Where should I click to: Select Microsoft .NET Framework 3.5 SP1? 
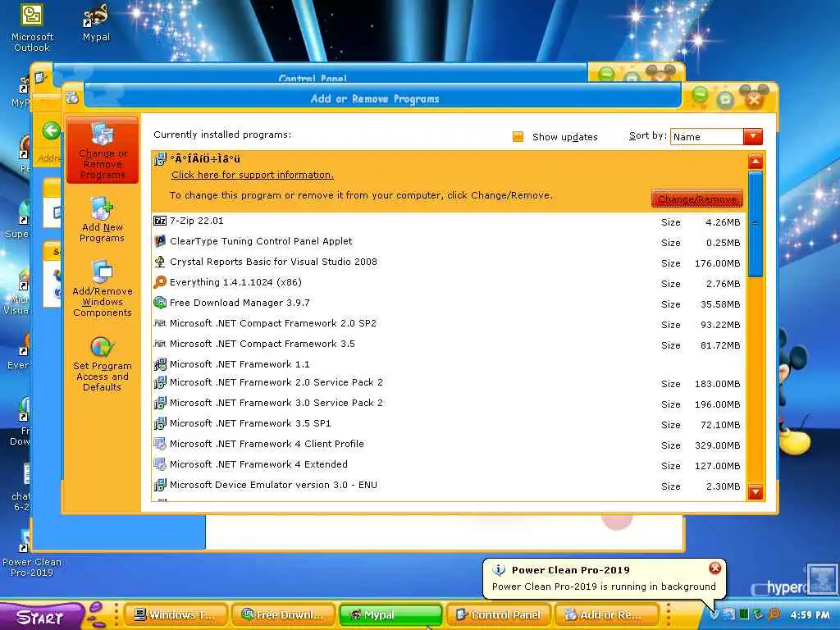[x=449, y=424]
